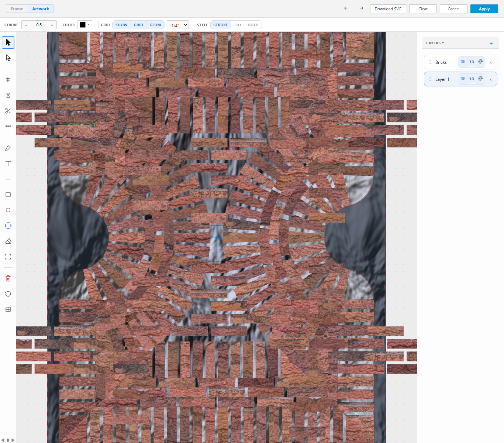This screenshot has width=504, height=443.
Task: Toggle the grid SHOW option
Action: click(121, 25)
